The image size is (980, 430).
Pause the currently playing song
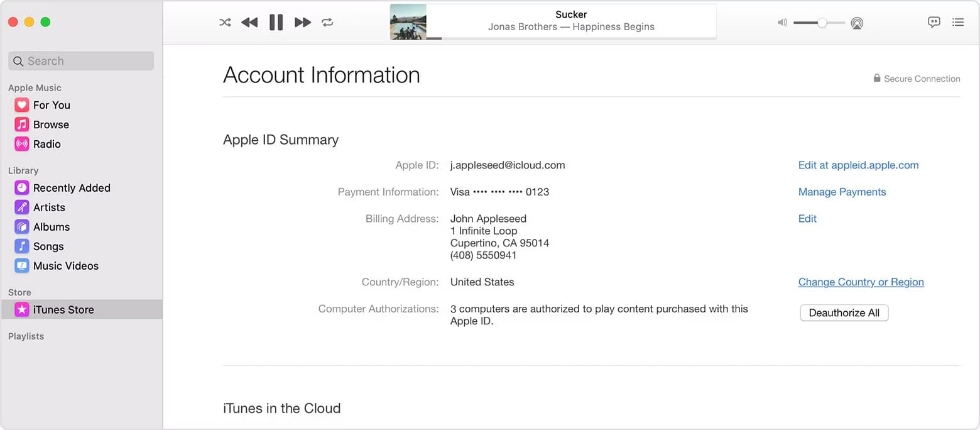[276, 23]
